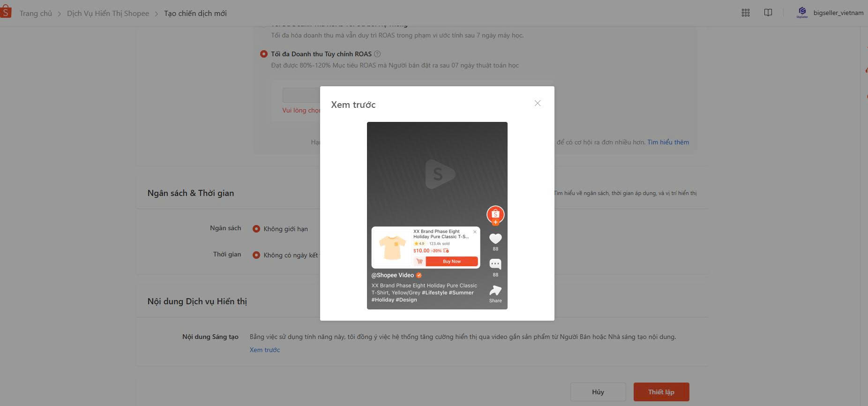Screen dimensions: 868x406
Task: Click the heart like icon in preview
Action: coord(495,239)
